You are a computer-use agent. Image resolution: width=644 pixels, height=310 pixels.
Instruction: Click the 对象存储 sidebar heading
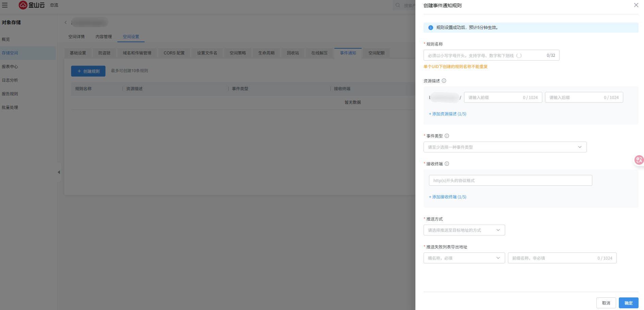tap(11, 22)
